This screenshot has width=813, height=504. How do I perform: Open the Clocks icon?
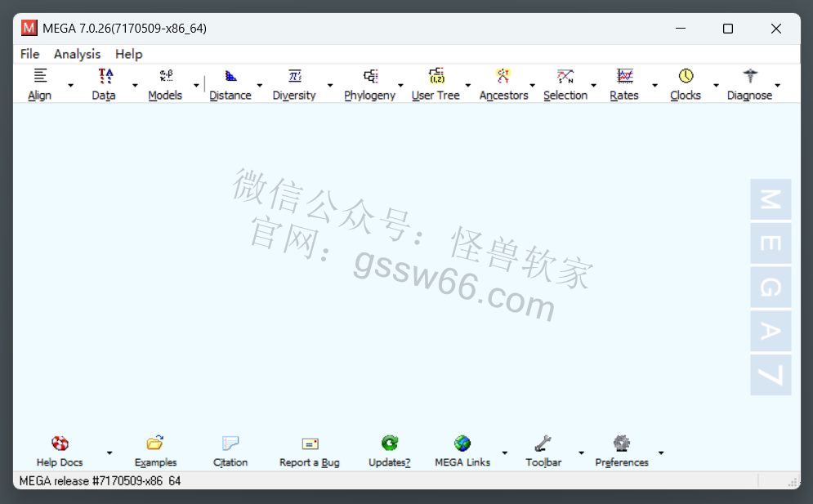click(686, 76)
